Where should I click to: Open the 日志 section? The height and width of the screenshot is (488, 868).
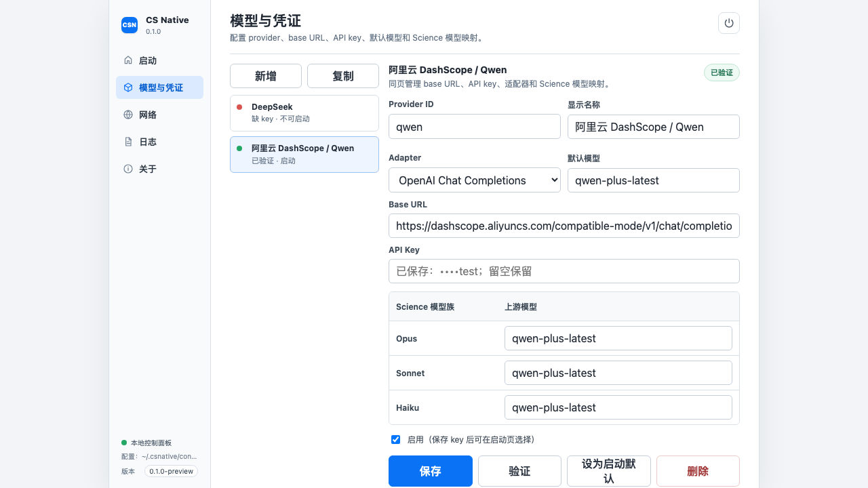(x=159, y=142)
